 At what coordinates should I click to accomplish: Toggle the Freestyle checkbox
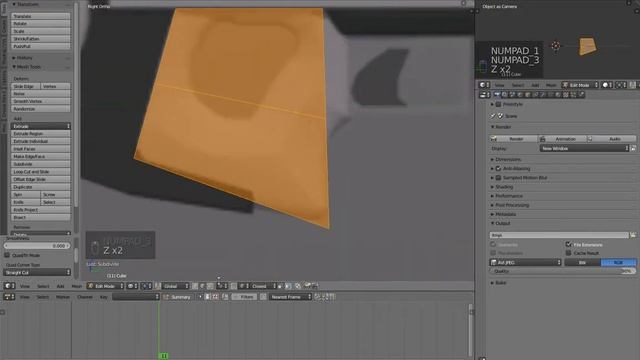[498, 104]
